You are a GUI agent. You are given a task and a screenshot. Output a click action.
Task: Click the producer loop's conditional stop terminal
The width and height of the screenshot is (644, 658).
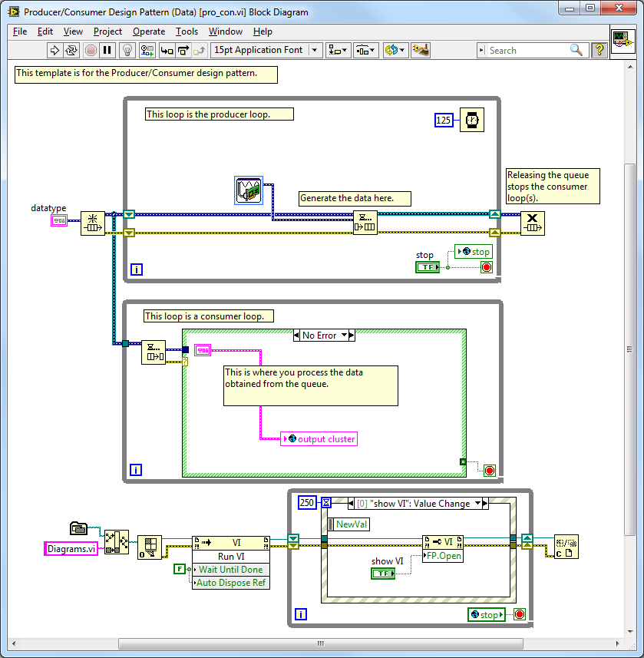(486, 267)
